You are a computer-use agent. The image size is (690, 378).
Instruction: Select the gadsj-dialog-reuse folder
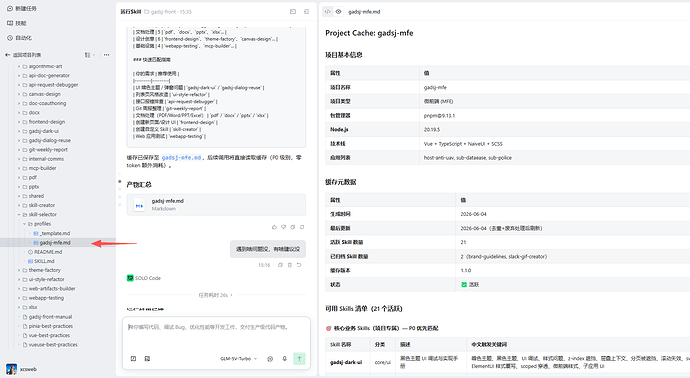47,140
